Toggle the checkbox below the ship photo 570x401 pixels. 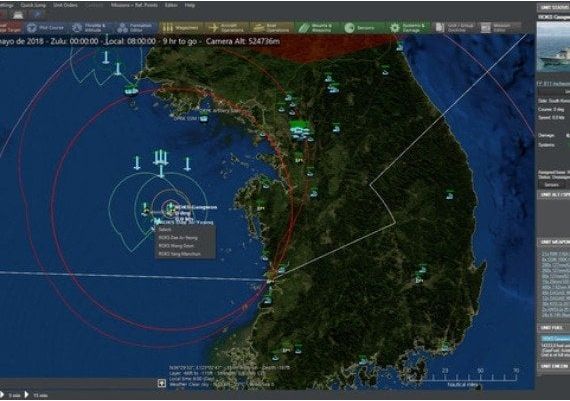pyautogui.click(x=541, y=84)
